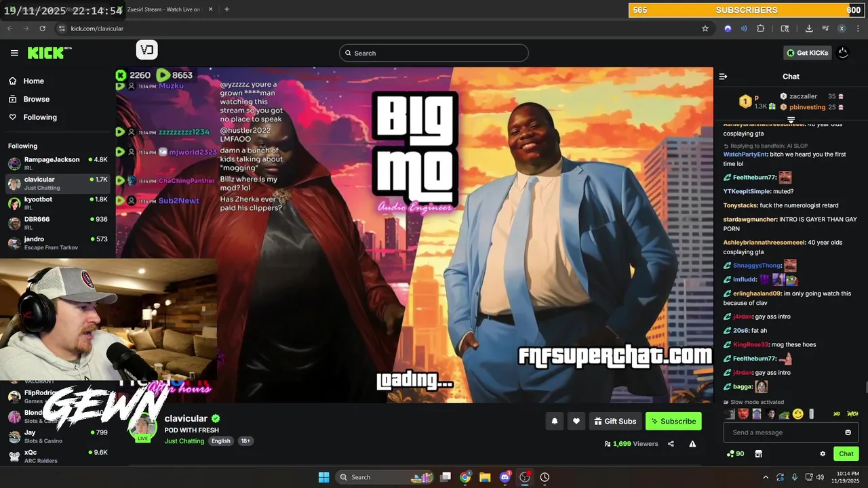868x488 pixels.
Task: Click the Kick search field
Action: pos(434,53)
